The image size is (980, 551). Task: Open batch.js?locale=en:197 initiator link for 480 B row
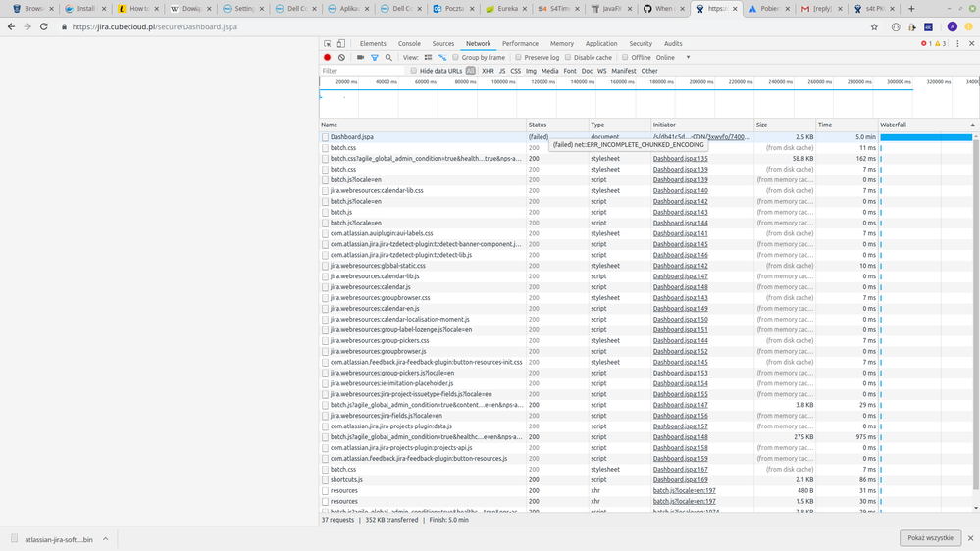tap(685, 490)
